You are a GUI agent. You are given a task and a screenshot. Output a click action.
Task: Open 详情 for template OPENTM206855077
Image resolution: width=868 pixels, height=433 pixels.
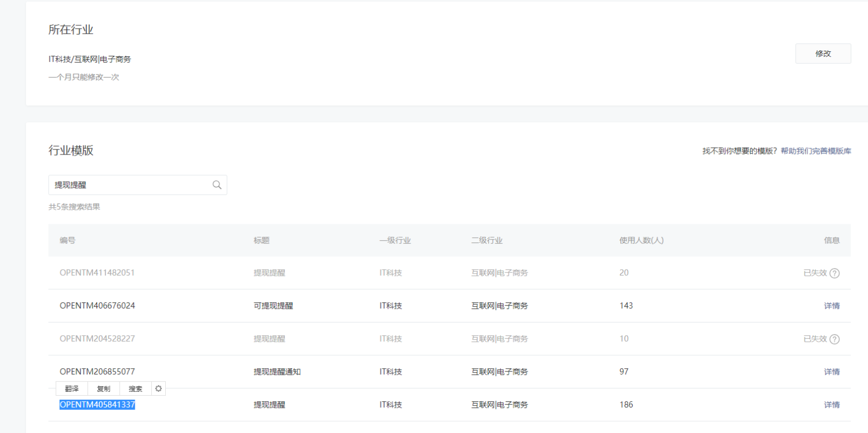pos(831,372)
